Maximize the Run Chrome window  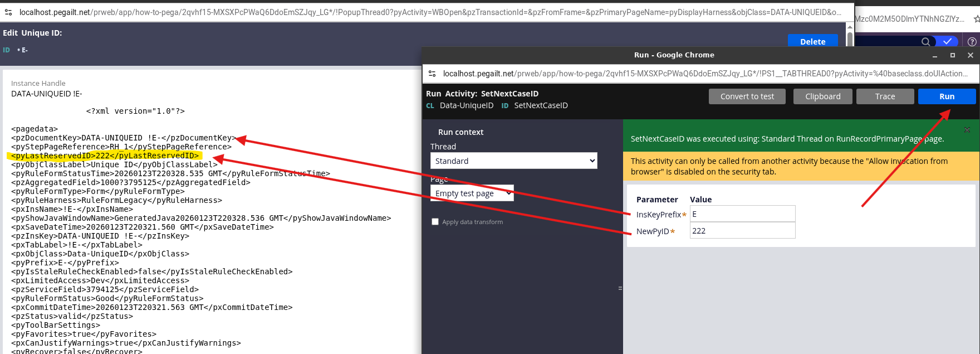[x=953, y=55]
